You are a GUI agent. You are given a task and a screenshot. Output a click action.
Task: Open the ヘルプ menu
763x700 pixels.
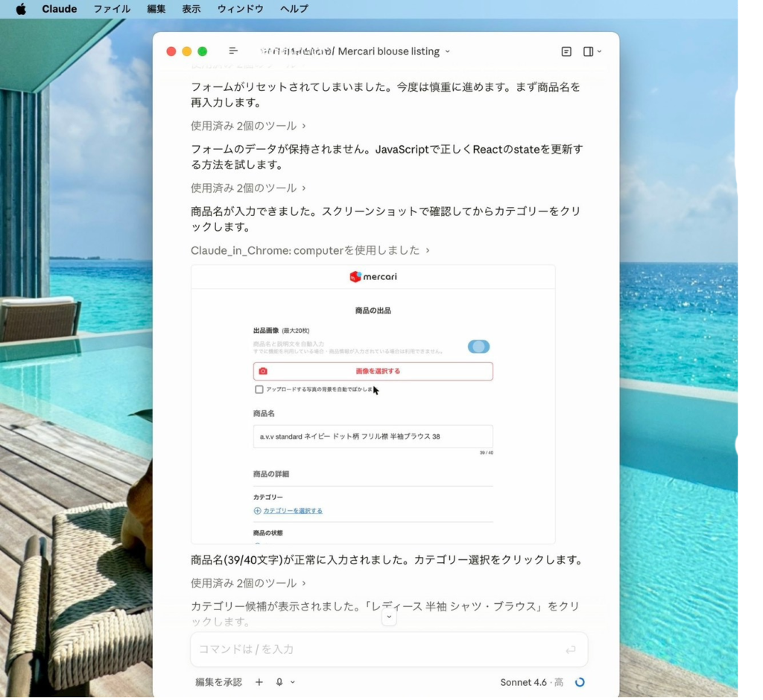[294, 9]
